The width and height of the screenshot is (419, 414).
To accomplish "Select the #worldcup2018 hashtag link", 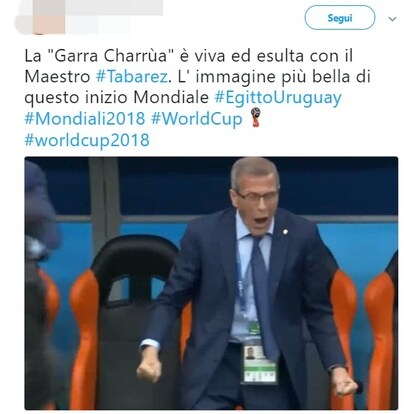I will (87, 140).
